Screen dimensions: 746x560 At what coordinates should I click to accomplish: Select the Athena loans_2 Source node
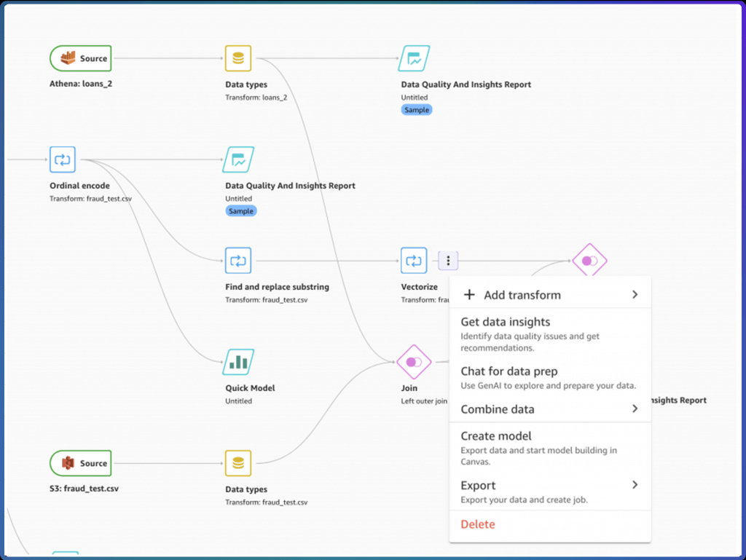(81, 58)
